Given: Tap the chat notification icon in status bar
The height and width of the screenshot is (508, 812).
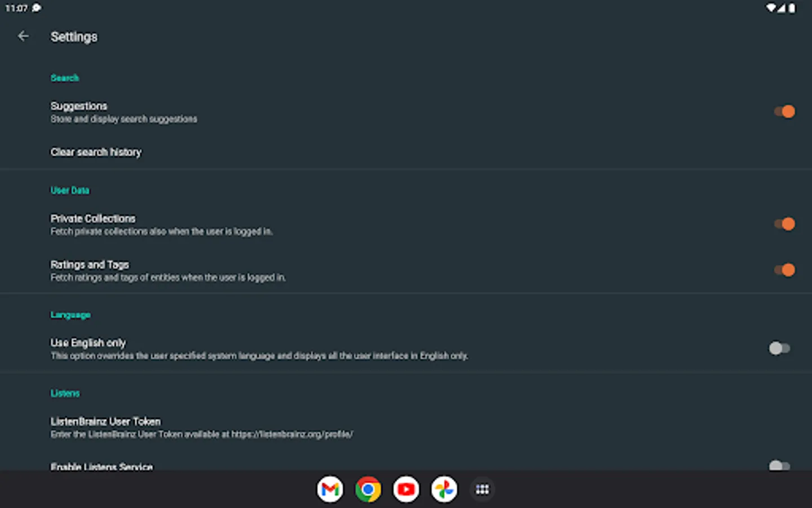Looking at the screenshot, I should 37,8.
